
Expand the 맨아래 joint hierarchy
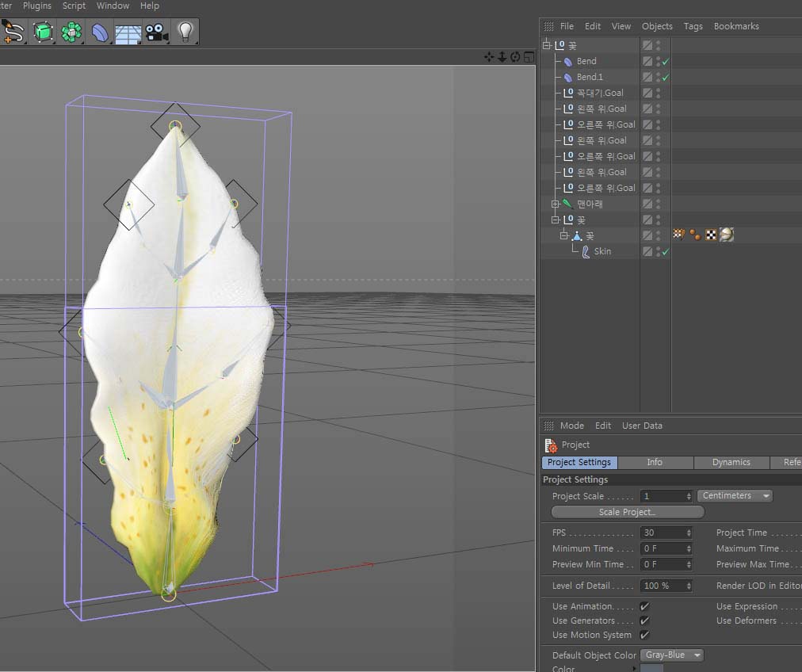[555, 204]
